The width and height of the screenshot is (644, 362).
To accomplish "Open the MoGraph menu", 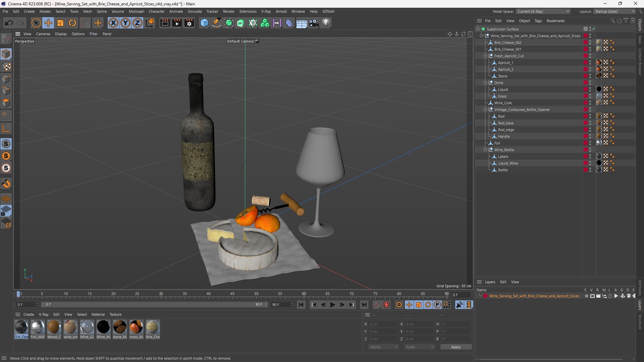I will click(x=136, y=11).
